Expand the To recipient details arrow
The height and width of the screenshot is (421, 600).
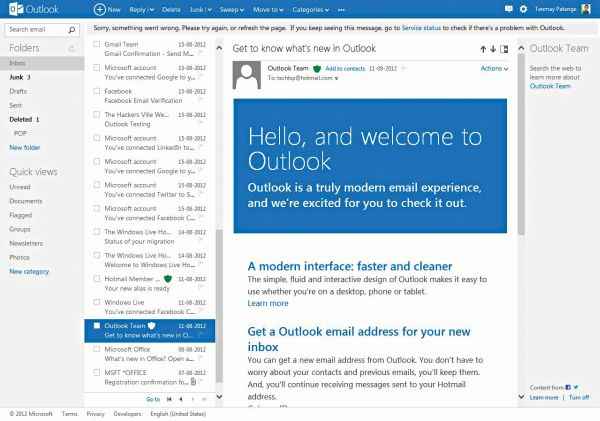click(336, 78)
